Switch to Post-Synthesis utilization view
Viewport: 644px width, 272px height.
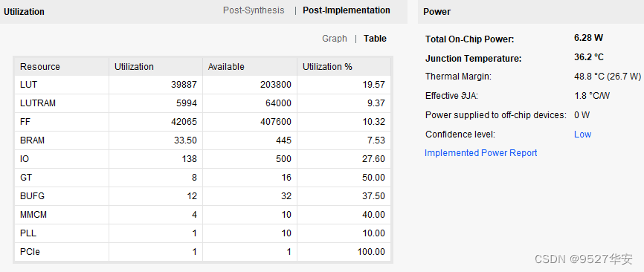[254, 10]
